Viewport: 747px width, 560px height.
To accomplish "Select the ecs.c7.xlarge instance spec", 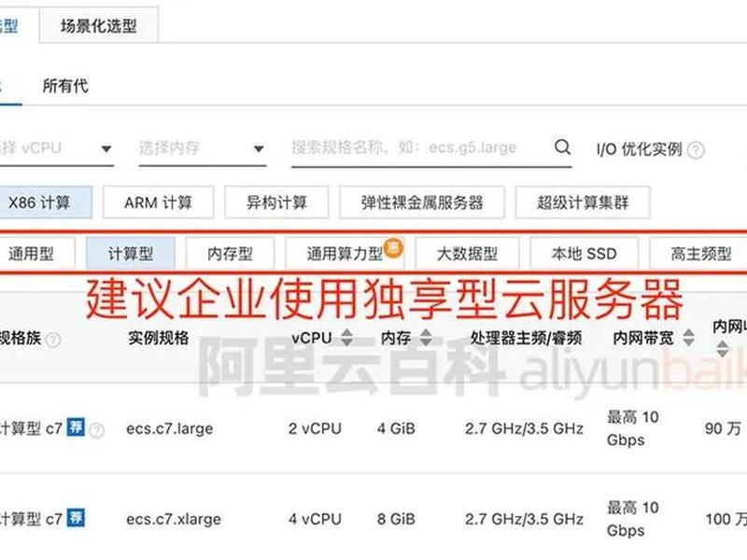I will [x=174, y=519].
